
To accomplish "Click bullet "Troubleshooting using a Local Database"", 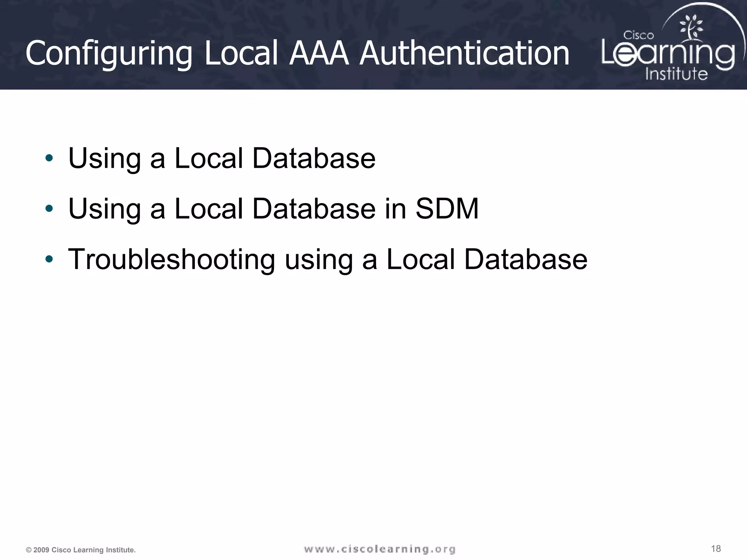I will (328, 259).
